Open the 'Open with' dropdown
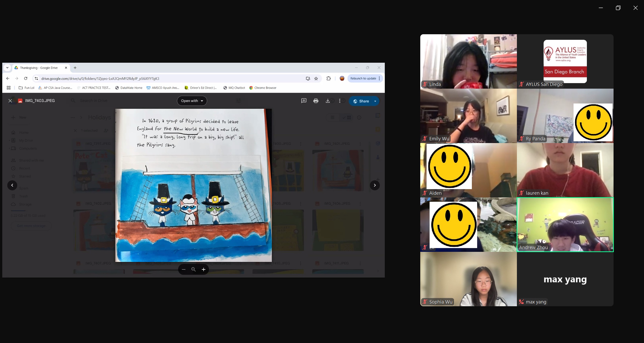This screenshot has width=644, height=343. pos(192,101)
